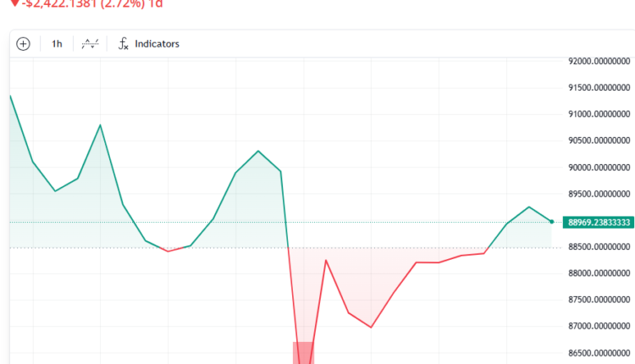Click the 87000.00000000 price axis label
This screenshot has width=635, height=364.
pyautogui.click(x=599, y=327)
